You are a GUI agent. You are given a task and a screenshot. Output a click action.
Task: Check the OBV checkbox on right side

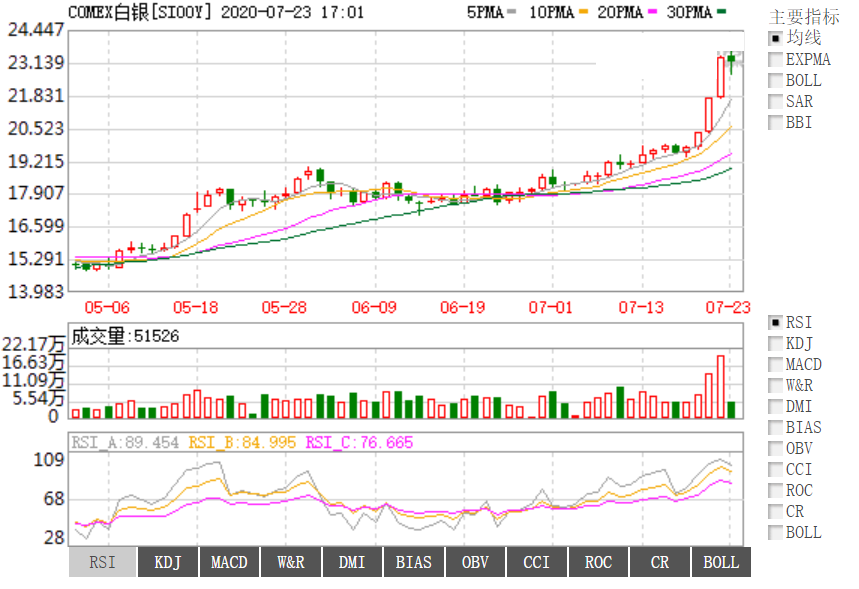pyautogui.click(x=775, y=448)
